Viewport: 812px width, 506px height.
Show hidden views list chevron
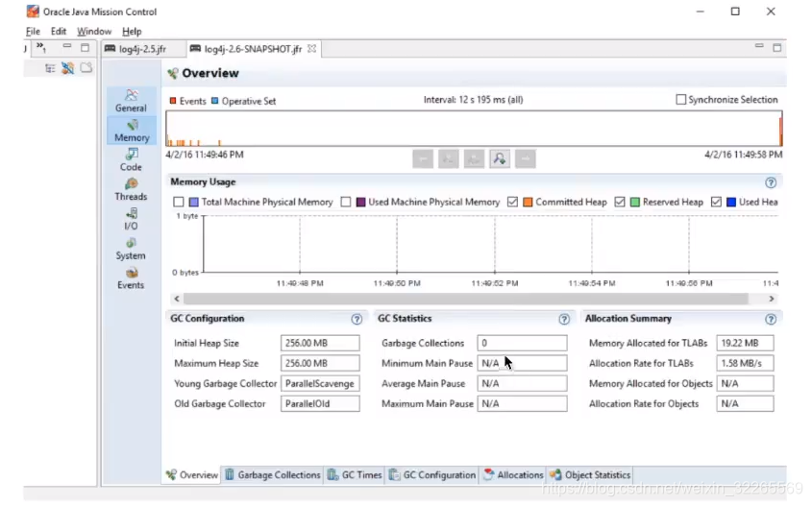click(41, 47)
